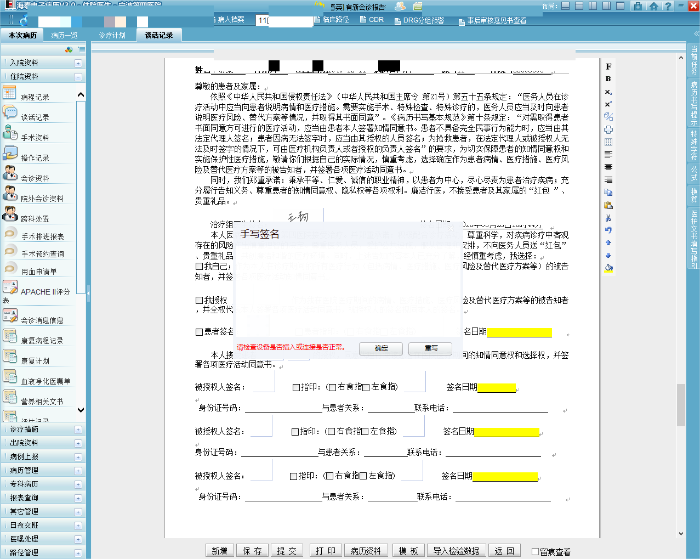Switch to the 诊疗计划 tab
Viewport: 700px width, 559px height.
pyautogui.click(x=112, y=34)
